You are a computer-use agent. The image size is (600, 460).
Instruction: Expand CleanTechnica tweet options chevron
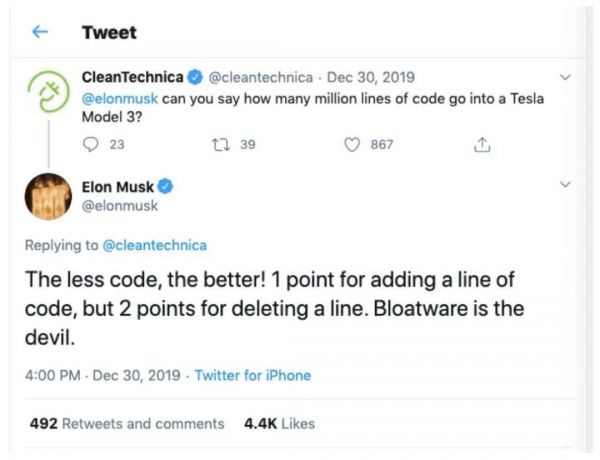point(565,77)
